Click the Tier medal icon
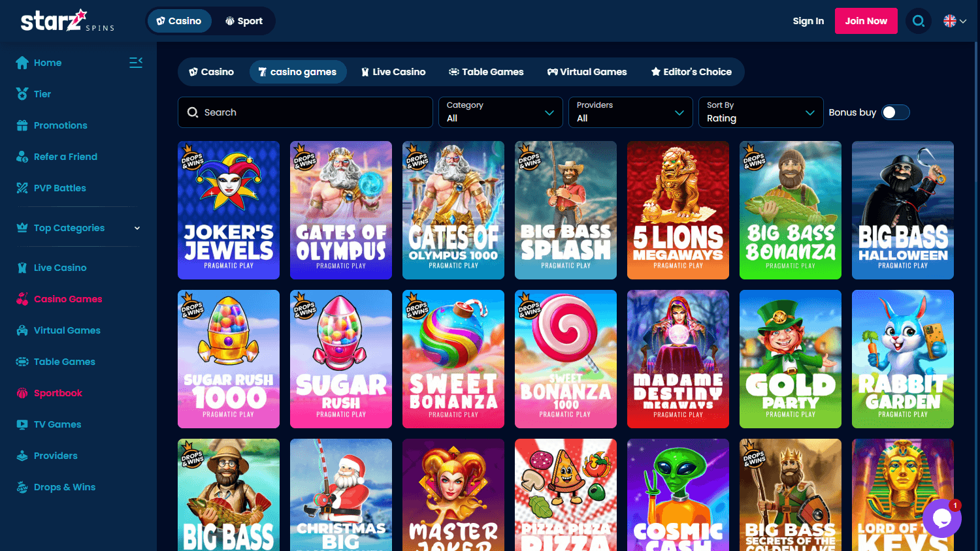The width and height of the screenshot is (980, 551). pyautogui.click(x=22, y=94)
